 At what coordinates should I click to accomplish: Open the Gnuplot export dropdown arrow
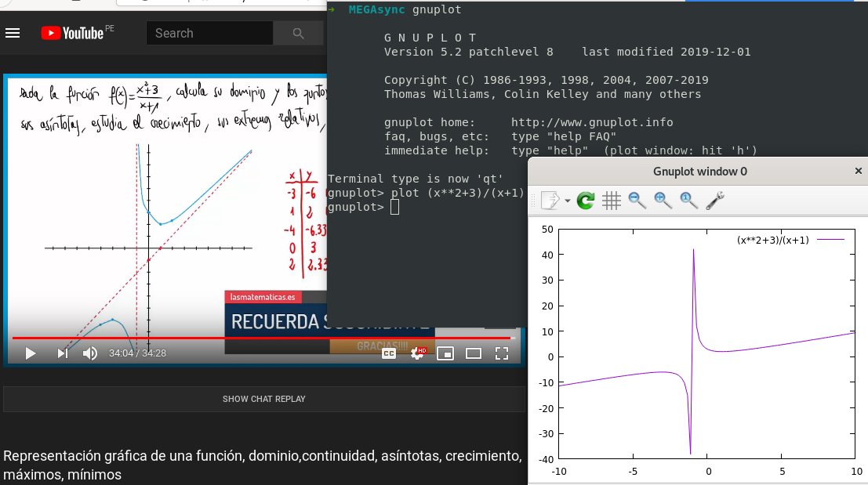[568, 201]
